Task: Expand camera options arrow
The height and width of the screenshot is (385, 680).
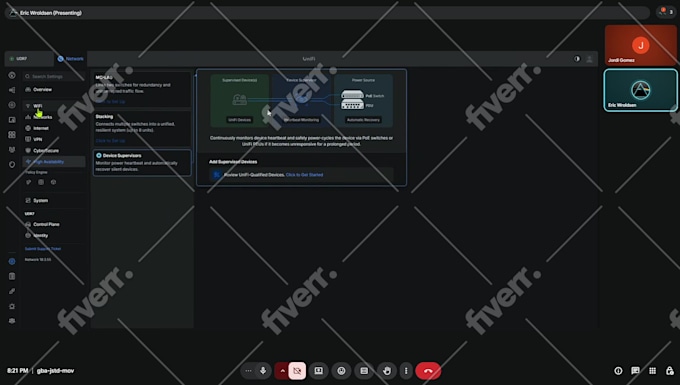Action: point(282,371)
